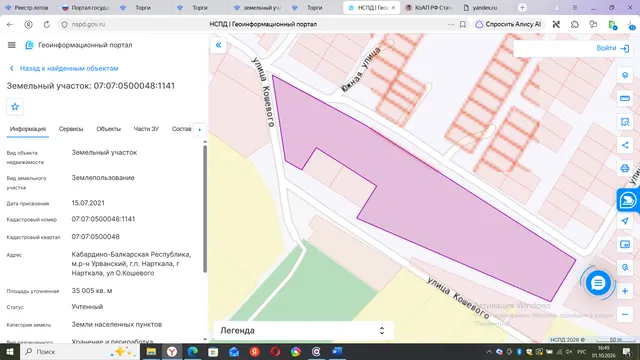Select cadastral quarter 07:07:0500048 value

pos(96,237)
